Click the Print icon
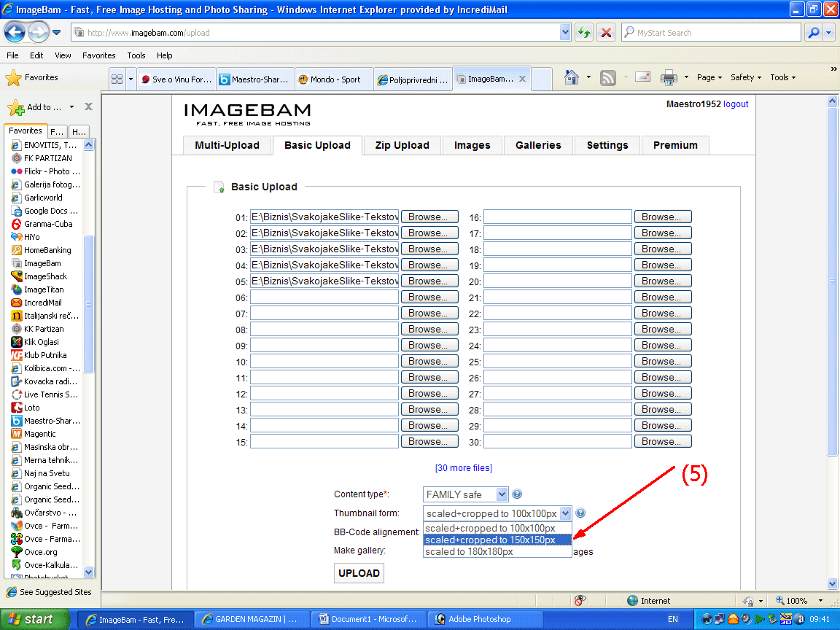This screenshot has width=840, height=630. [x=669, y=78]
